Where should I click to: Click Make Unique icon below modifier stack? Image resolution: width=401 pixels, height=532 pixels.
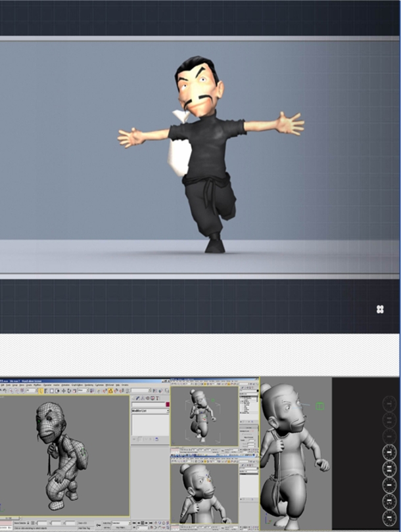146,439
